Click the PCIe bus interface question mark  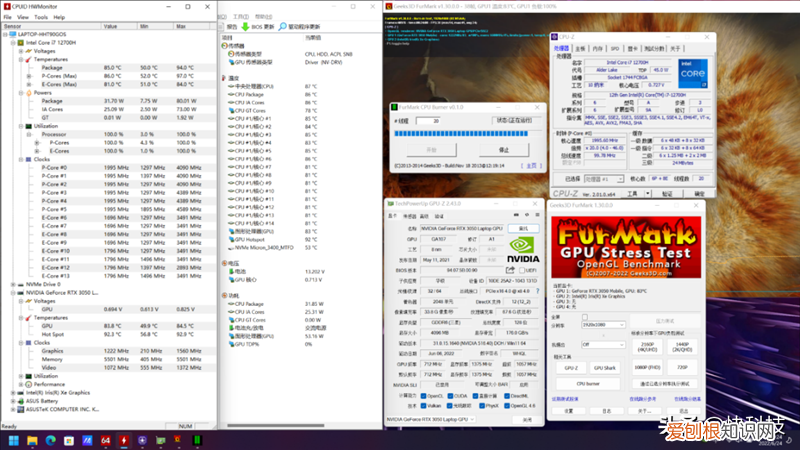point(536,291)
